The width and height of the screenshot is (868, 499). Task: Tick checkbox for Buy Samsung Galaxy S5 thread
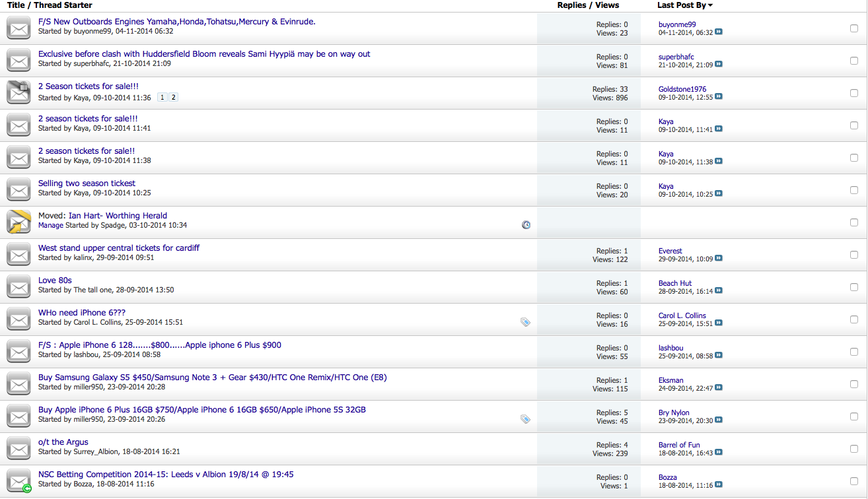coord(854,384)
